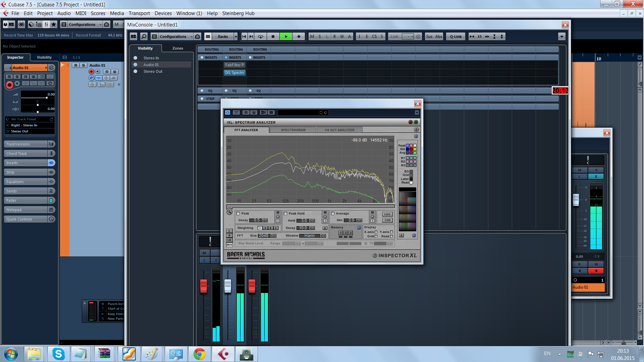This screenshot has height=362, width=644.
Task: Toggle Audio 01 channel visibility dot
Action: coord(136,65)
